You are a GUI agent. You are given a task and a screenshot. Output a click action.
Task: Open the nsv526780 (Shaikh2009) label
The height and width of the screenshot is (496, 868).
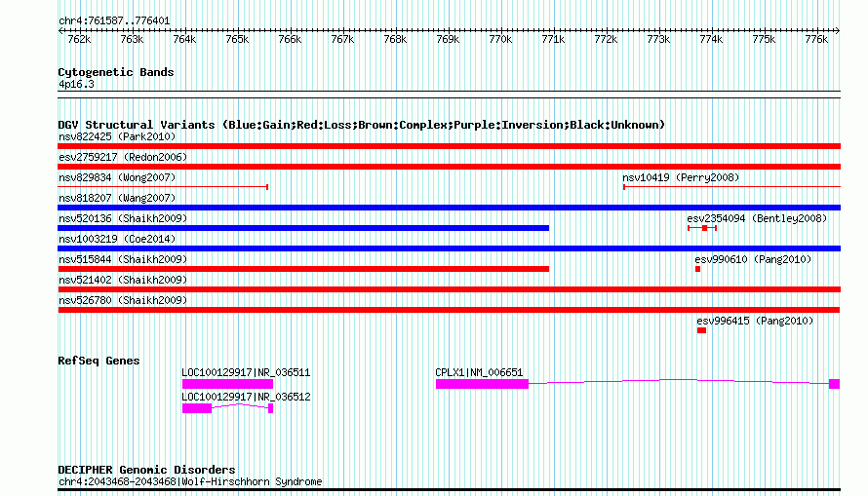[x=123, y=300]
